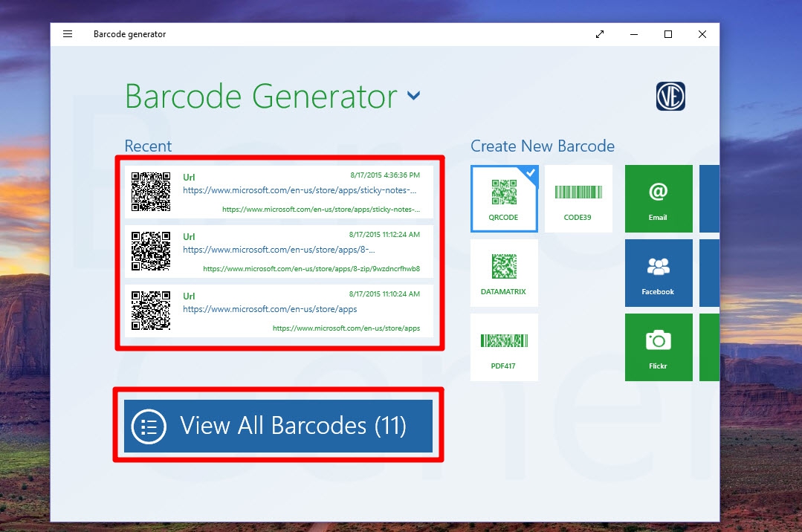Toggle full-screen mode with expand arrows icon
802x532 pixels.
pyautogui.click(x=600, y=34)
